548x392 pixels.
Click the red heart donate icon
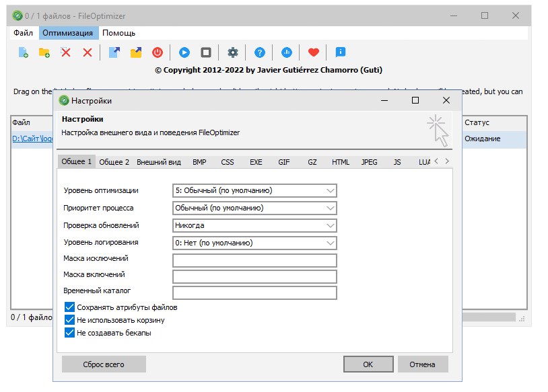coord(312,52)
